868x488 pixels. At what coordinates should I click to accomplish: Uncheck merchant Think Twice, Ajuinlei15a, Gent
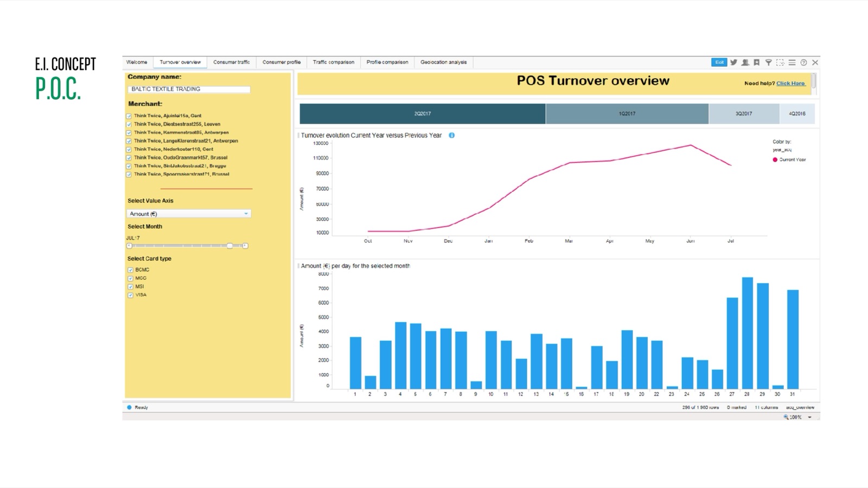coord(129,115)
